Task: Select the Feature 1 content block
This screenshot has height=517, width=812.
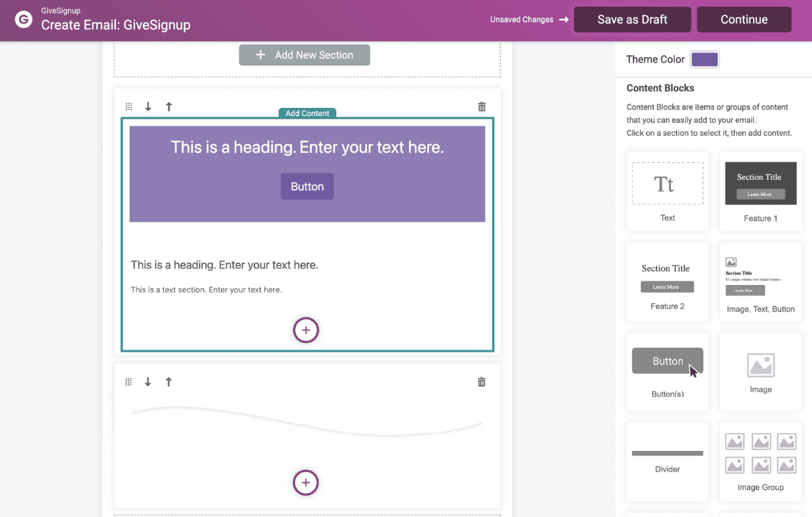Action: (x=761, y=191)
